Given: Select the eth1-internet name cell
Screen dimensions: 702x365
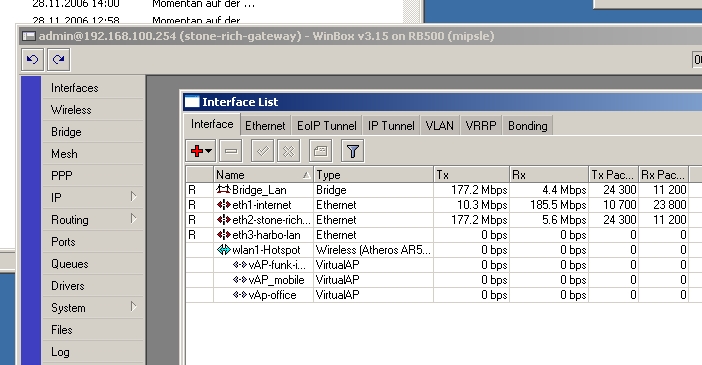Looking at the screenshot, I should tap(263, 205).
